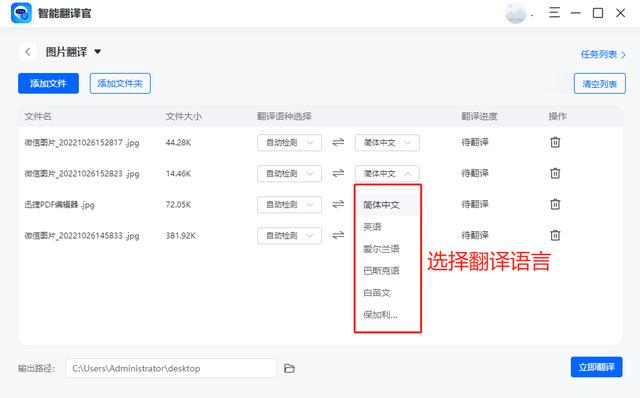640x398 pixels.
Task: Open the hamburger menu in title bar
Action: [x=554, y=13]
